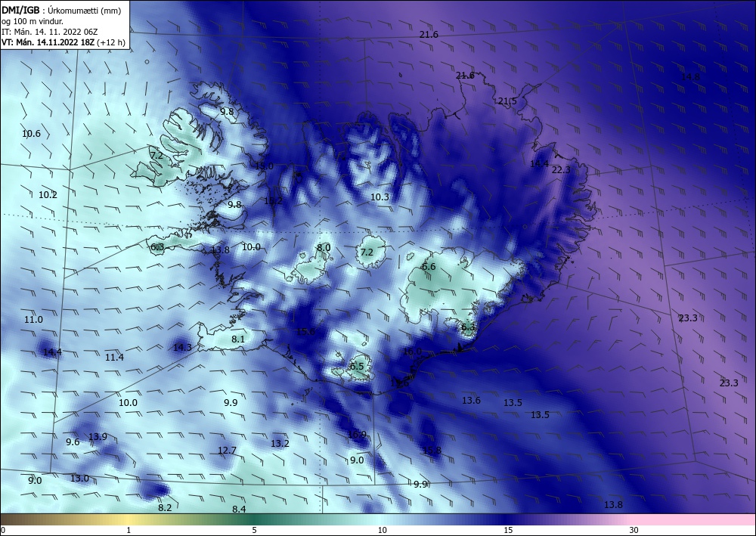This screenshot has height=536, width=756.
Task: Select the valid time line 'VT: Mán. 14.11.2022 18Z'
Action: (48, 42)
